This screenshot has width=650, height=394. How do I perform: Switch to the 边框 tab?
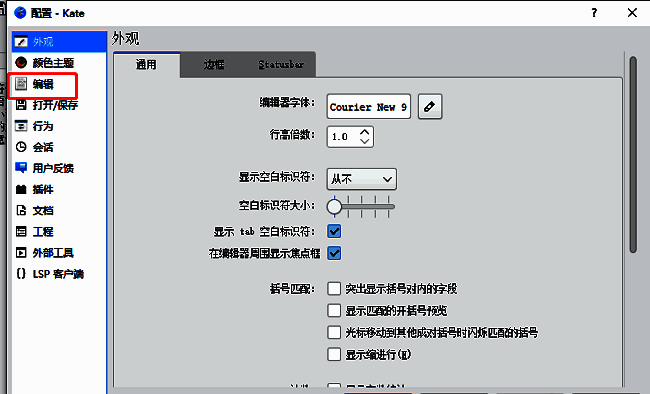tap(214, 65)
